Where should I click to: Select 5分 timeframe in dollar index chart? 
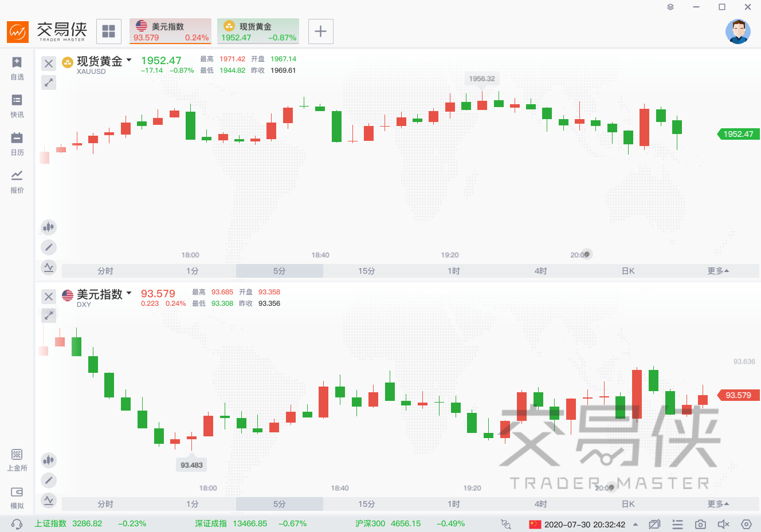click(x=280, y=504)
